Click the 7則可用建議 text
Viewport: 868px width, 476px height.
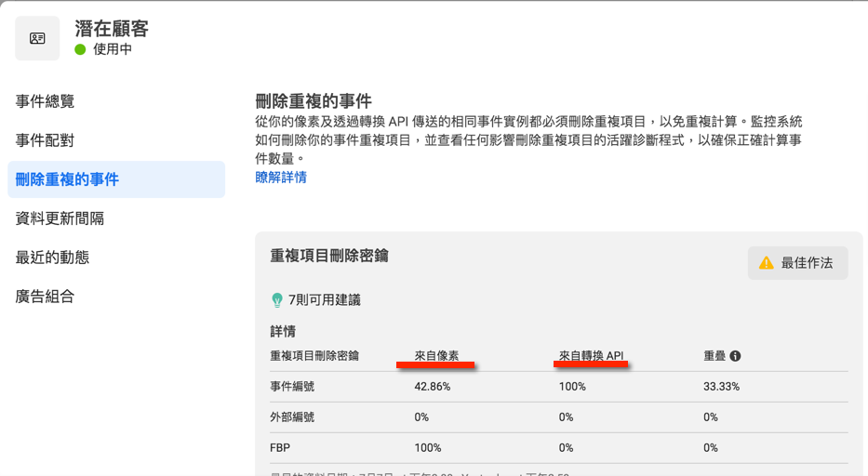pyautogui.click(x=324, y=300)
